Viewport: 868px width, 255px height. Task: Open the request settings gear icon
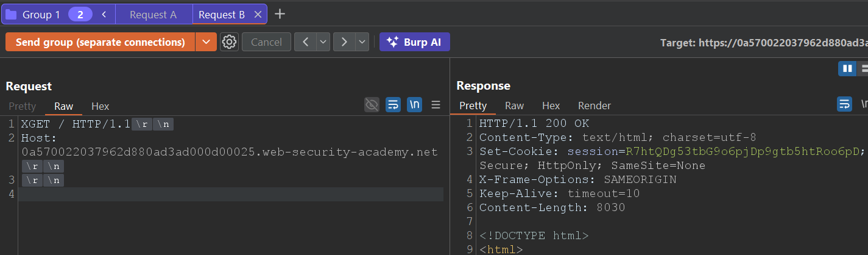click(x=229, y=42)
